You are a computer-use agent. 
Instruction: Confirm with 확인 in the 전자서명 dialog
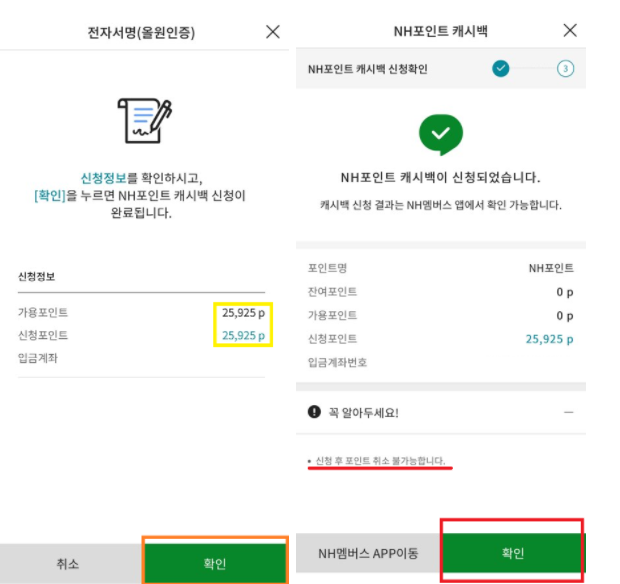coord(215,563)
